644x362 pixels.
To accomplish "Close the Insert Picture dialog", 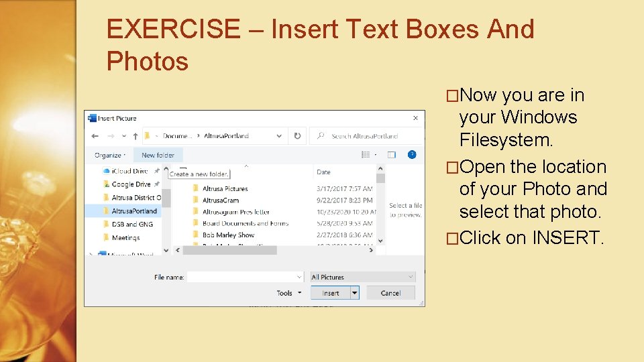I will (415, 118).
